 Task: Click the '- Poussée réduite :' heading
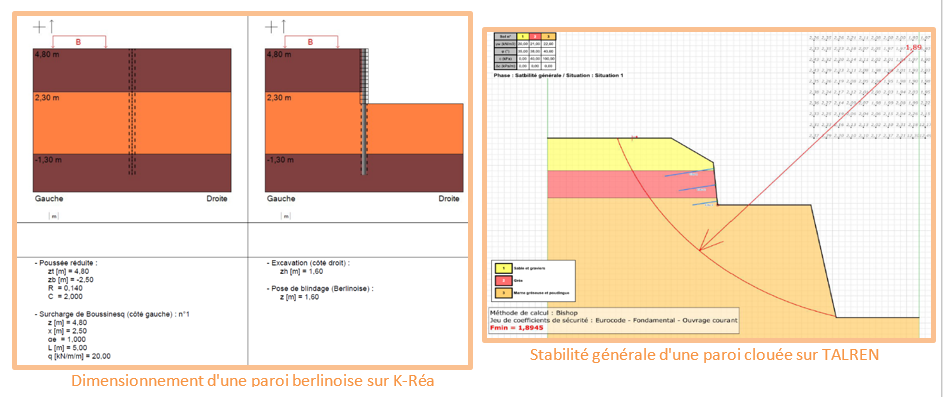(x=65, y=263)
